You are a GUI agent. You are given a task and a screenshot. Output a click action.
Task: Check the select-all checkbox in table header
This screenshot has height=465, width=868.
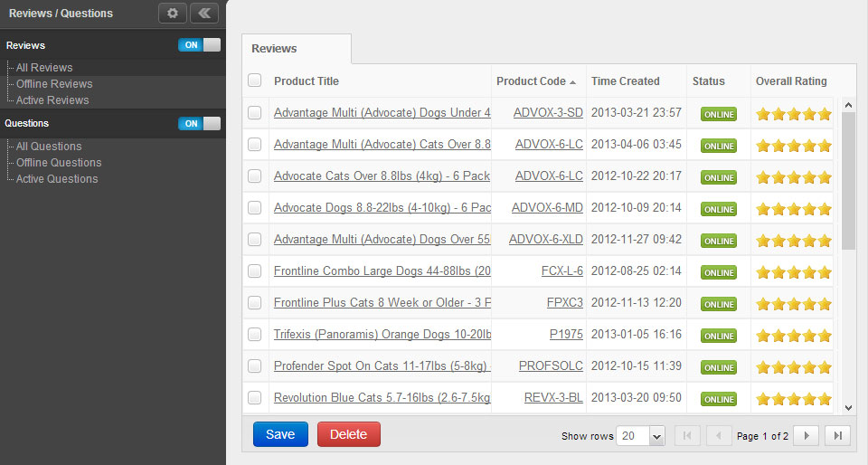click(255, 81)
